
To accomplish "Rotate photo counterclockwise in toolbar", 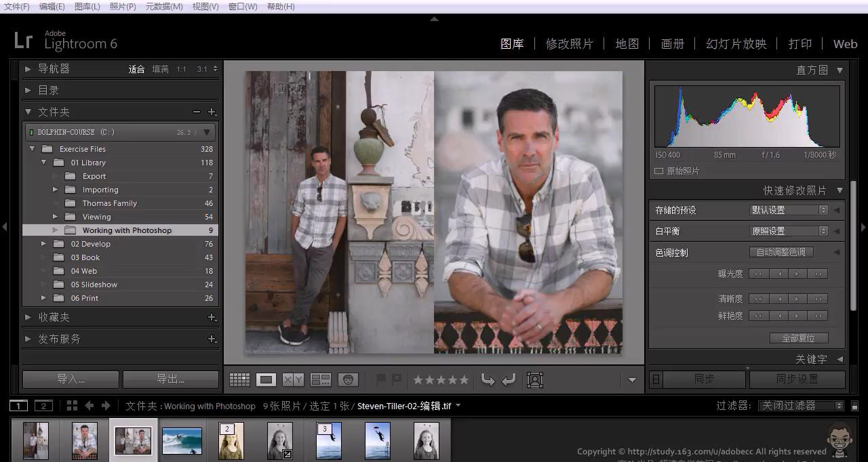I will pyautogui.click(x=488, y=380).
